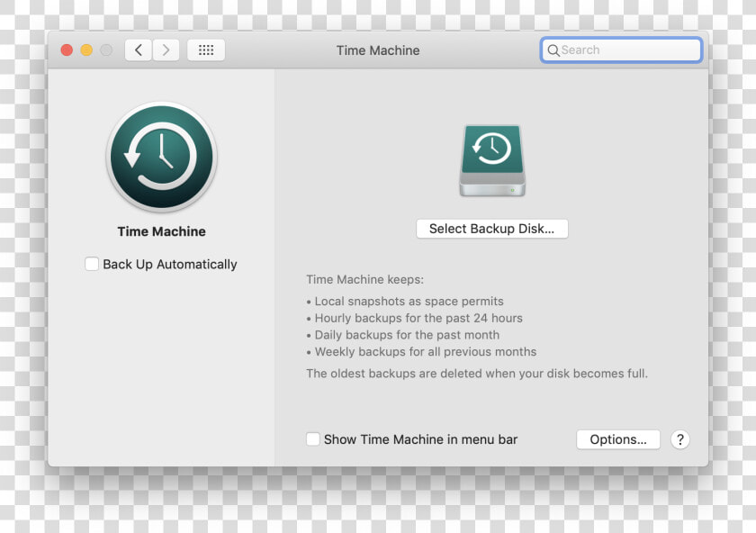Viewport: 756px width, 533px height.
Task: Click the forward navigation arrow
Action: [x=166, y=50]
